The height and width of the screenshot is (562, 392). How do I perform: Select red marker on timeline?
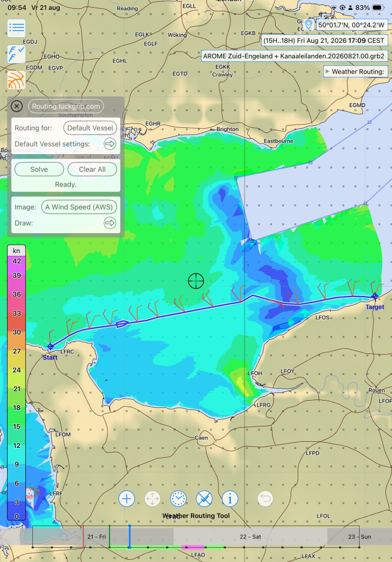tap(83, 537)
